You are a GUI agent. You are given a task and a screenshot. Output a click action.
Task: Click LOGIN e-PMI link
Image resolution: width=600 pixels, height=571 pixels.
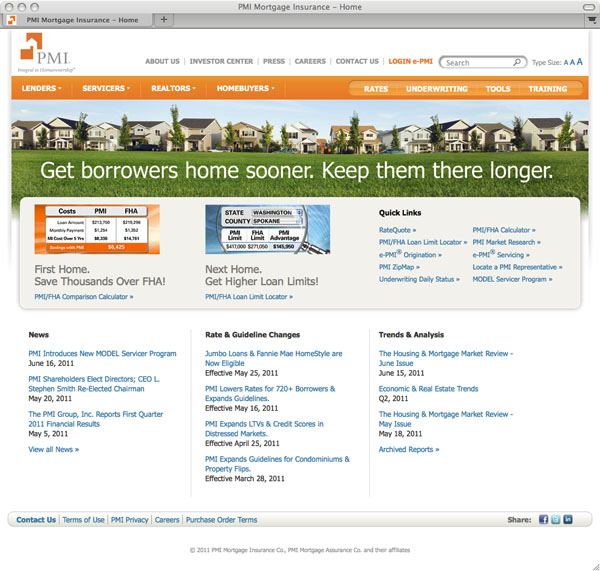pos(410,61)
